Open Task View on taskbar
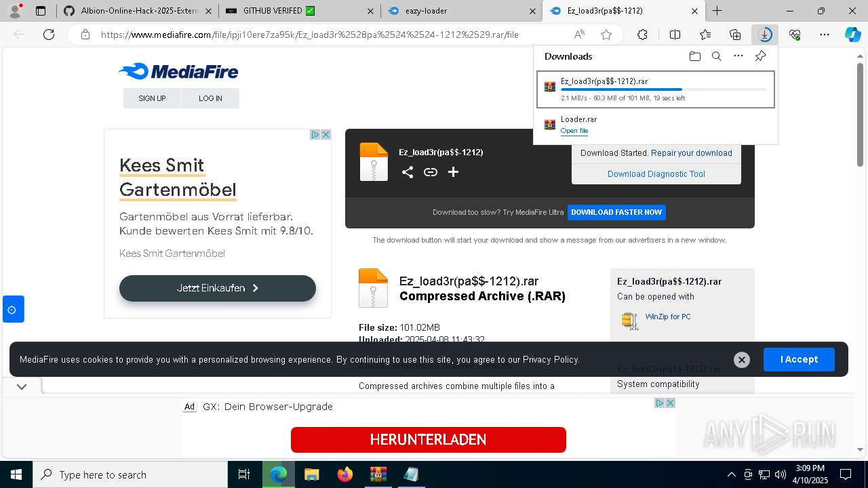 [244, 474]
